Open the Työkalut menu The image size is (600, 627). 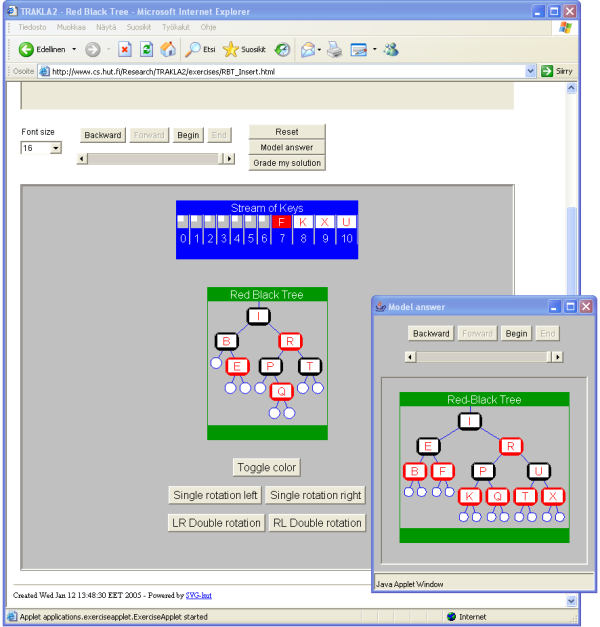[x=176, y=27]
